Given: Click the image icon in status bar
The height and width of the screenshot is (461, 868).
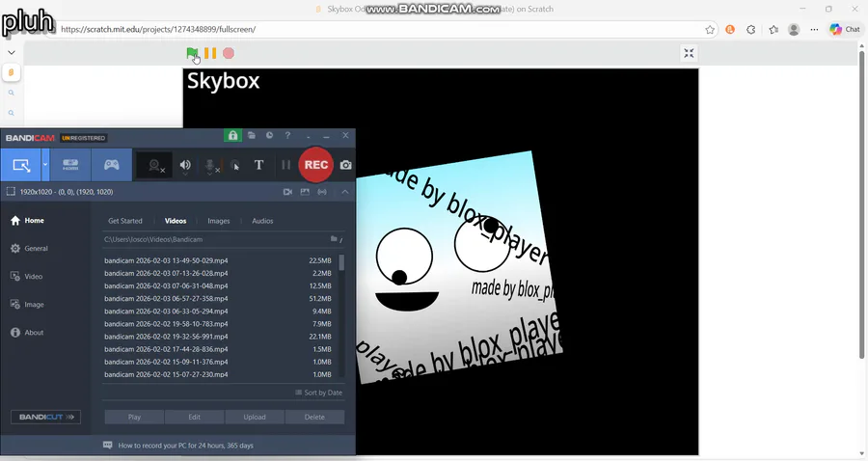Looking at the screenshot, I should 305,192.
